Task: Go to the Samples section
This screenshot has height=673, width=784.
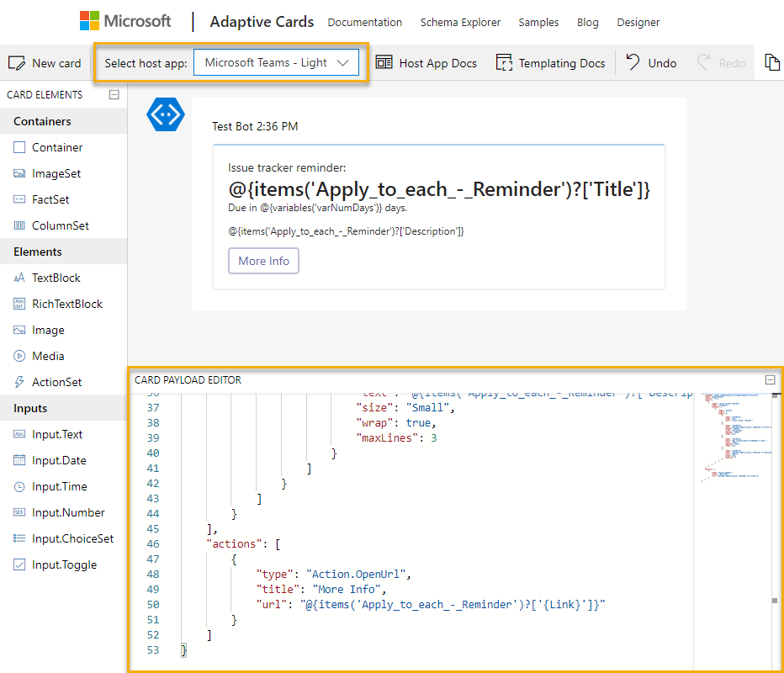Action: pos(538,23)
